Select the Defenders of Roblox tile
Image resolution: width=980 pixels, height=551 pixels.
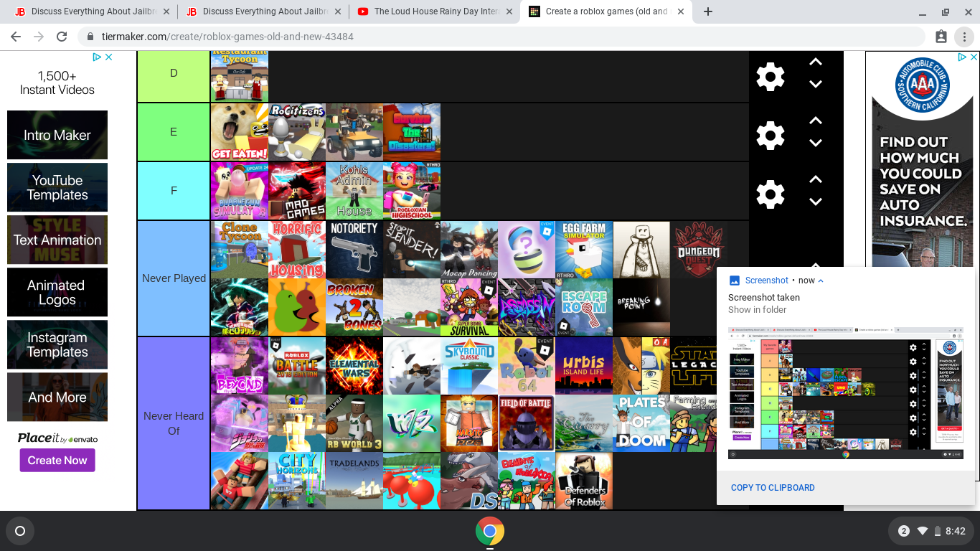[584, 481]
